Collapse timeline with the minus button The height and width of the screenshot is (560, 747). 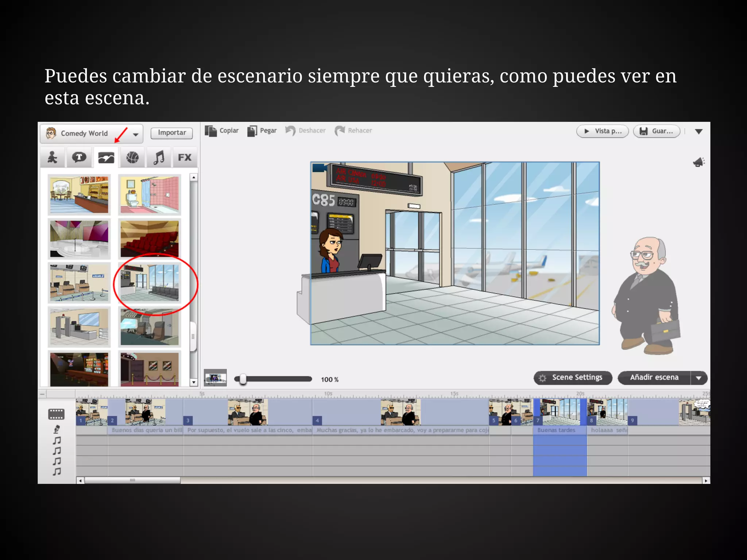[x=42, y=394]
